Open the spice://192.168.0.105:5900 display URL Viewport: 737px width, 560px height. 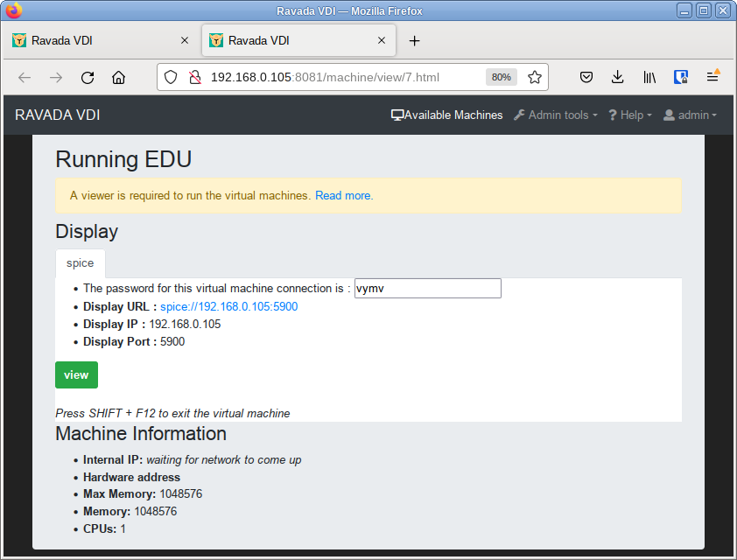[x=229, y=307]
